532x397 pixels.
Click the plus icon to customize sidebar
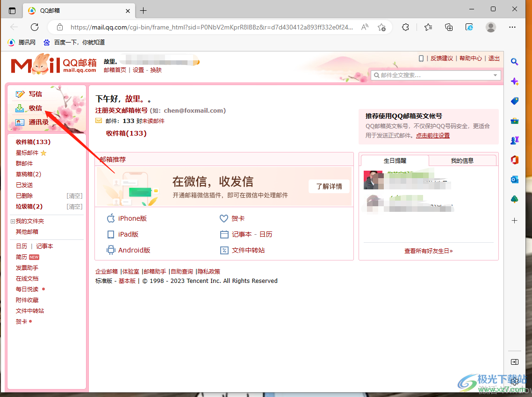pos(514,221)
